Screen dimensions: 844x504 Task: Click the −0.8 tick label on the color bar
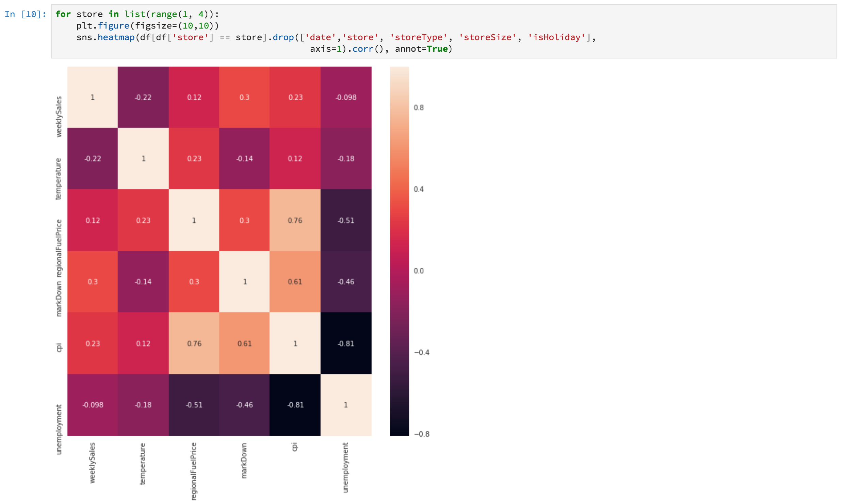421,434
